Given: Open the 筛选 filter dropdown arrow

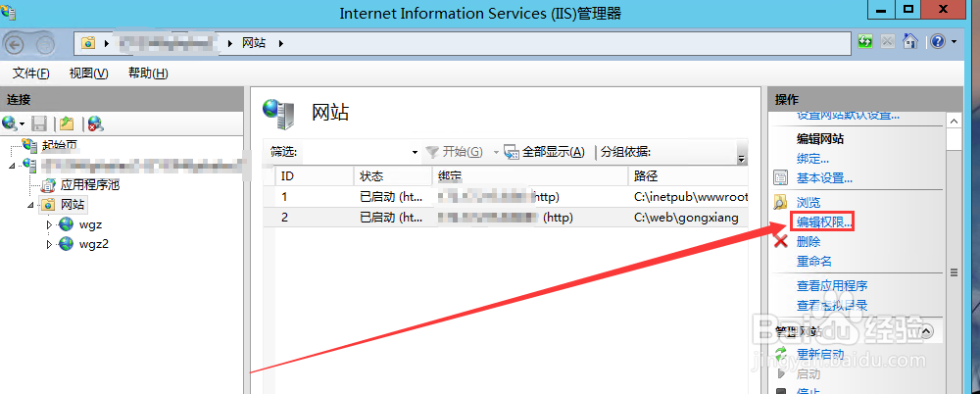Looking at the screenshot, I should click(415, 152).
